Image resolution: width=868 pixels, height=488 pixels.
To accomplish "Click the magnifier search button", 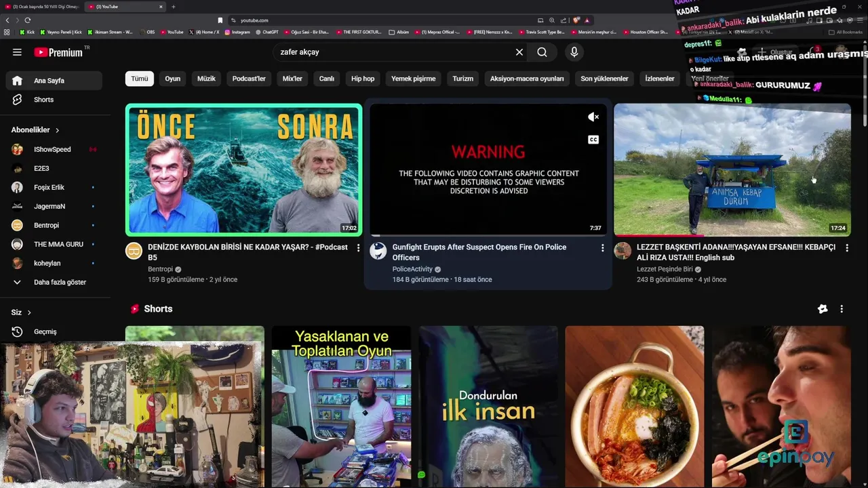I will (x=542, y=52).
